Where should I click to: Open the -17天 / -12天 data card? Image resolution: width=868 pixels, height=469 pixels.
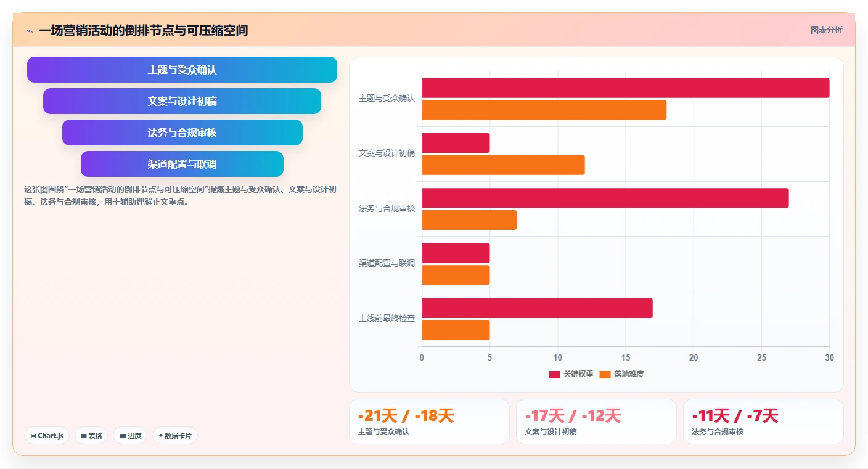pos(596,422)
